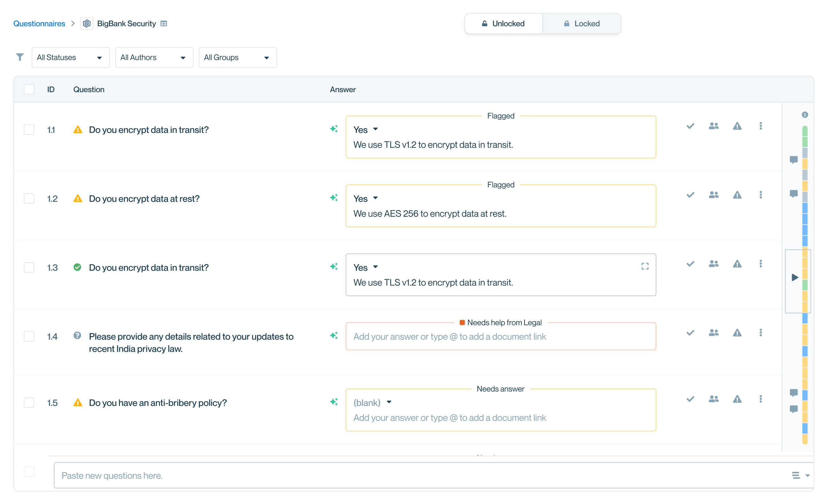The image size is (819, 504).
Task: Open three-dot menu for question 1.5
Action: (760, 399)
